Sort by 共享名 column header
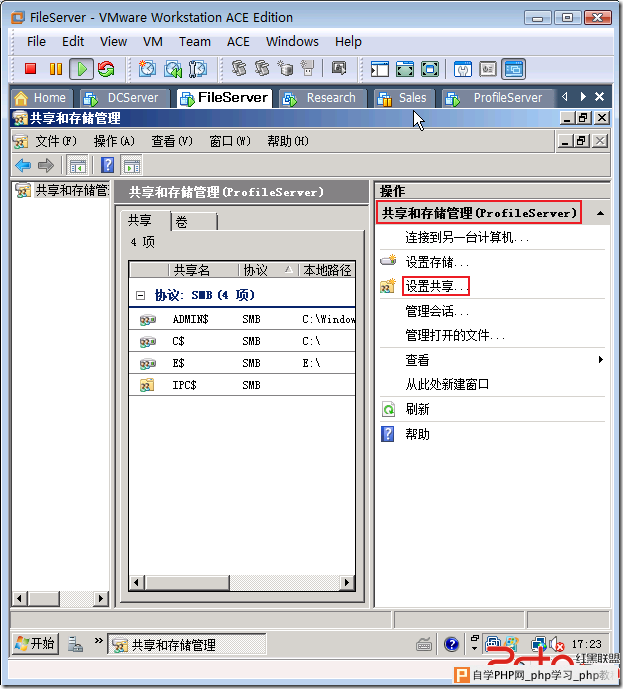This screenshot has width=623, height=689. (x=203, y=270)
